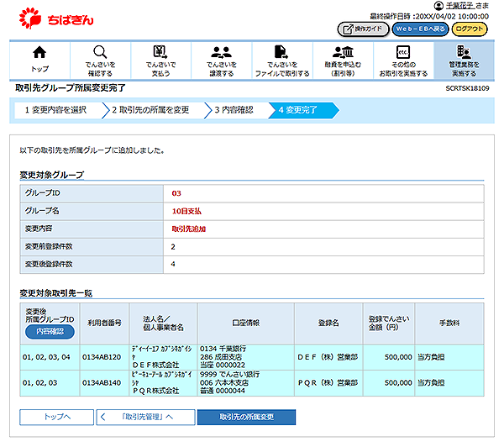Click the 手数料 column header

coord(449,323)
